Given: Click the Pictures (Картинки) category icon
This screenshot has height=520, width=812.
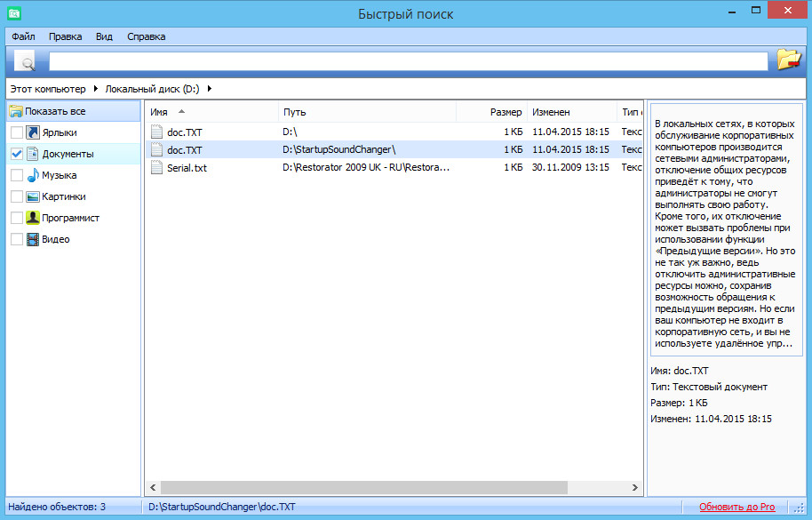Looking at the screenshot, I should point(33,196).
